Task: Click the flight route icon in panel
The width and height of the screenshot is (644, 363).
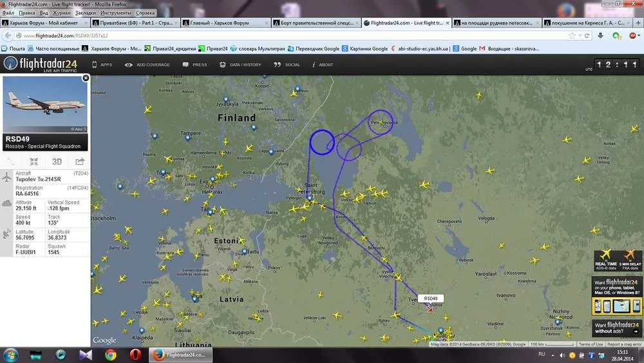Action: [x=12, y=162]
